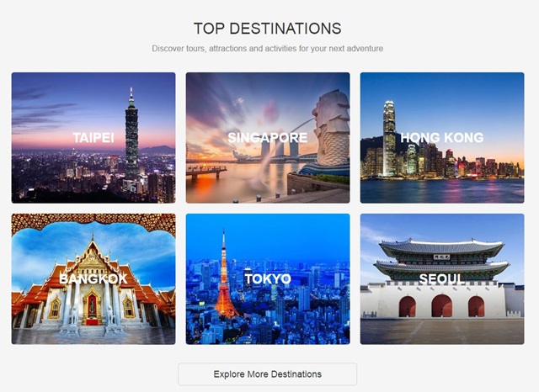Screen dimensions: 539x392
Task: Open the BANGKOK destination label
Action: [x=93, y=278]
